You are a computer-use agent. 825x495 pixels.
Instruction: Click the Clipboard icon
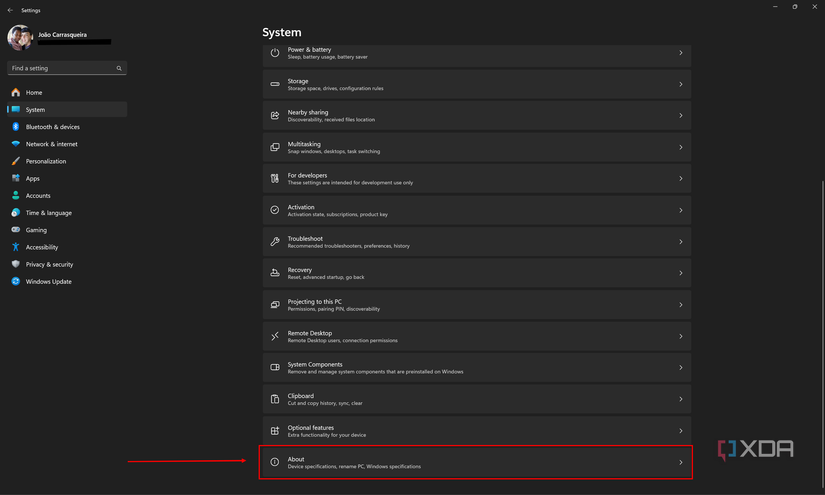(x=275, y=399)
